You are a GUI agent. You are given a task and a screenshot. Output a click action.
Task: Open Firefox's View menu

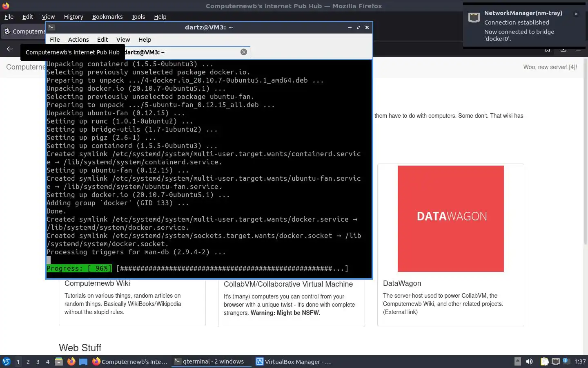click(48, 17)
